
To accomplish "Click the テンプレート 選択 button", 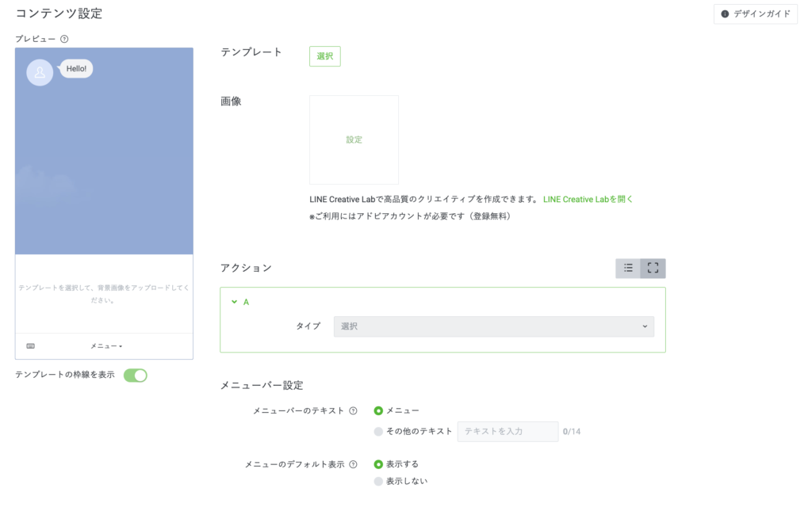I will (x=324, y=56).
